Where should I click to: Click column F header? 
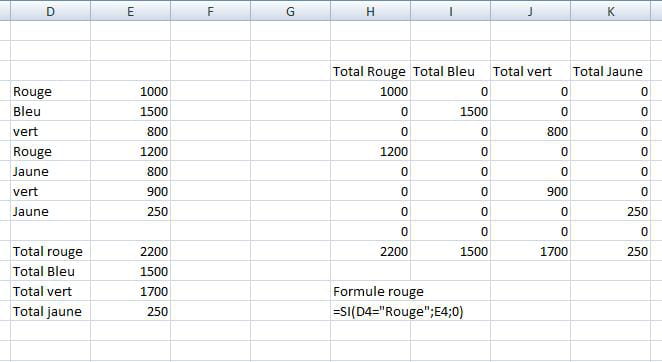point(210,11)
